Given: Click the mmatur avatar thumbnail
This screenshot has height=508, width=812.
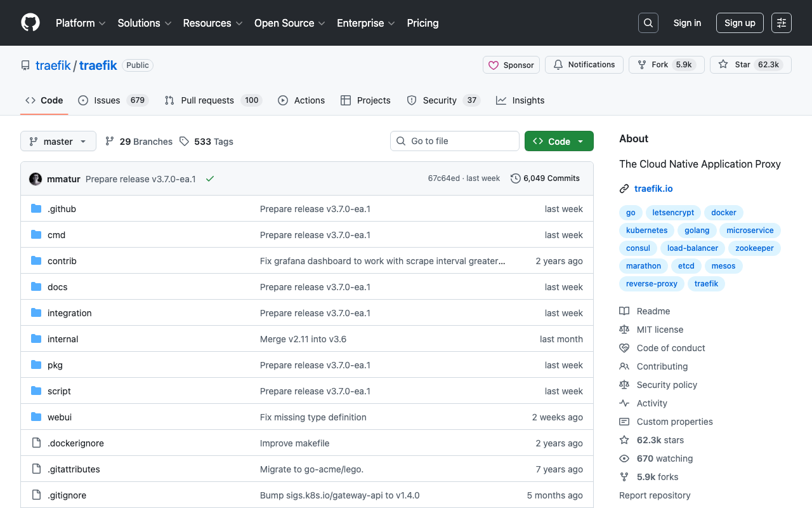Looking at the screenshot, I should pyautogui.click(x=36, y=179).
